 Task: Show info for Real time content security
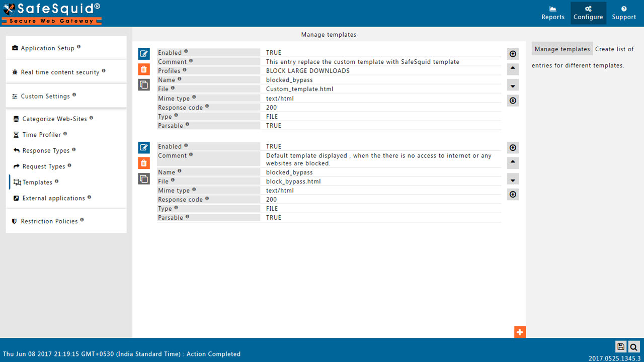point(104,71)
